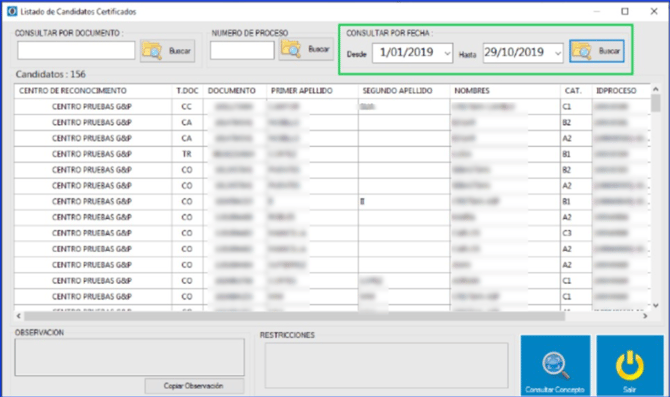670x397 pixels.
Task: Click the Hasta date value 29/10/2019
Action: (x=514, y=53)
